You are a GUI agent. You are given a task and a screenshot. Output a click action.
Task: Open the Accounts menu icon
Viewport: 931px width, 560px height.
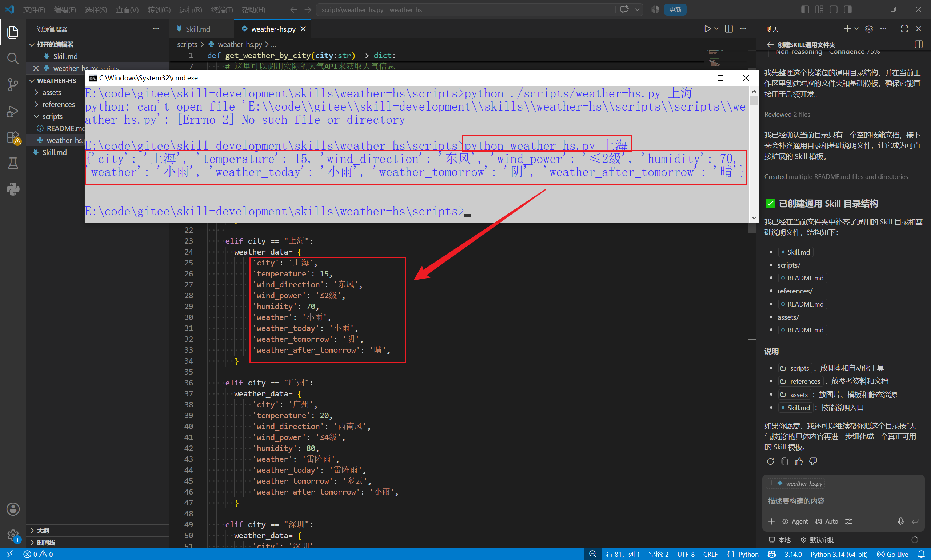click(13, 509)
